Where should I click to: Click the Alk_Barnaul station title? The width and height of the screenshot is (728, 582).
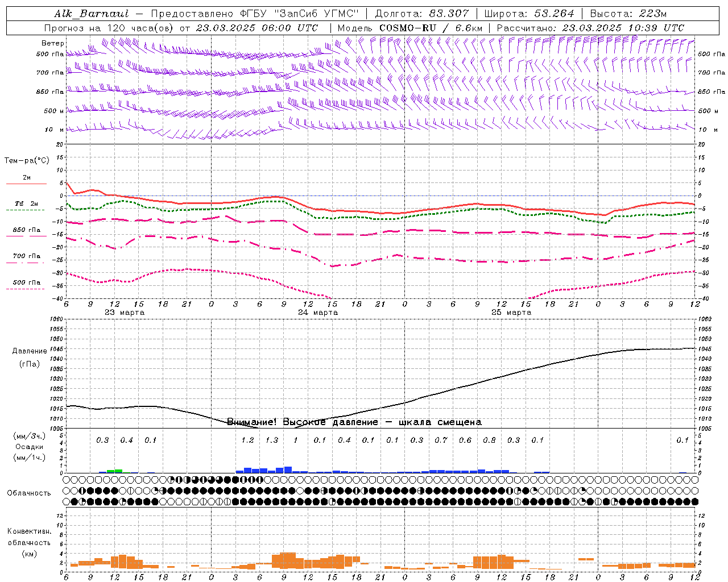[91, 14]
